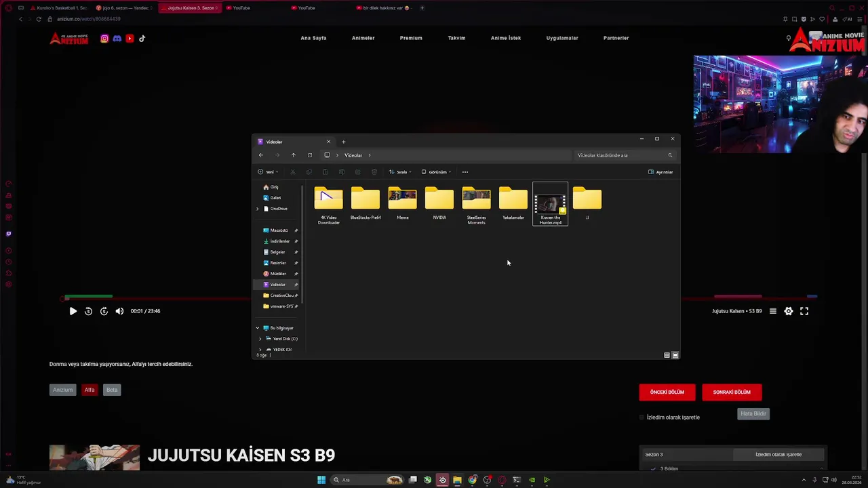Open the Uygulamalar menu item
This screenshot has height=488, width=868.
562,38
